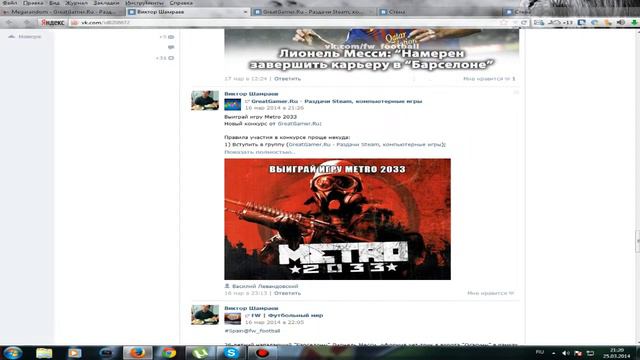Open Skype from the taskbar
The height and width of the screenshot is (360, 640).
pyautogui.click(x=231, y=353)
